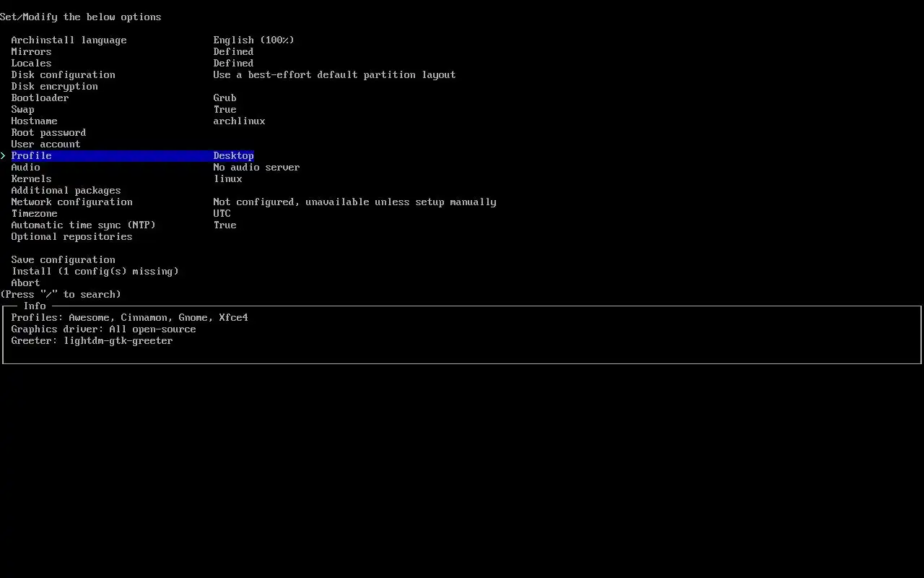Click the True value beside NTP

click(x=225, y=225)
